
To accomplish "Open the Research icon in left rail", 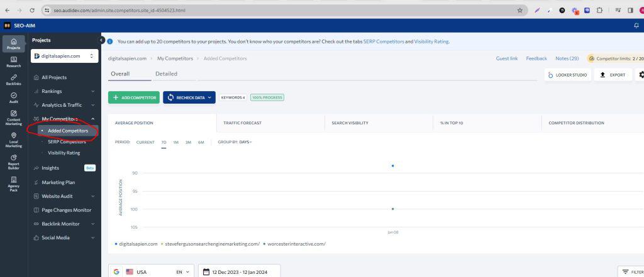I will (x=14, y=62).
